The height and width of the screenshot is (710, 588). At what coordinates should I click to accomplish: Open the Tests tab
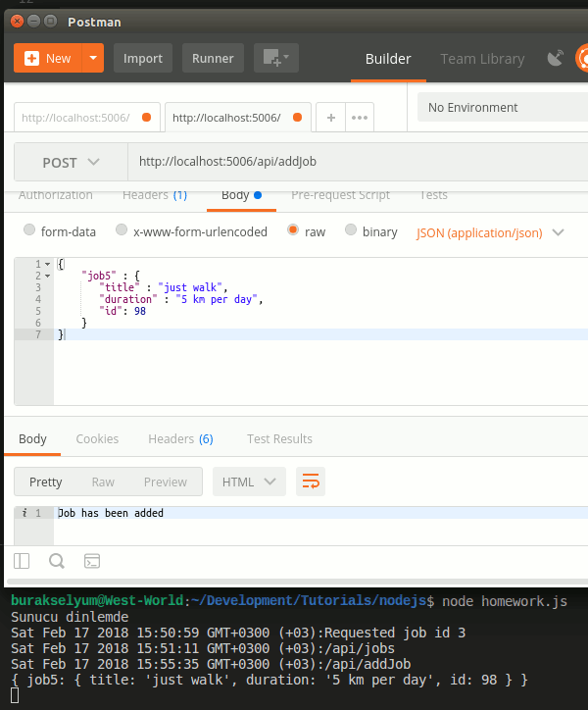[x=433, y=195]
